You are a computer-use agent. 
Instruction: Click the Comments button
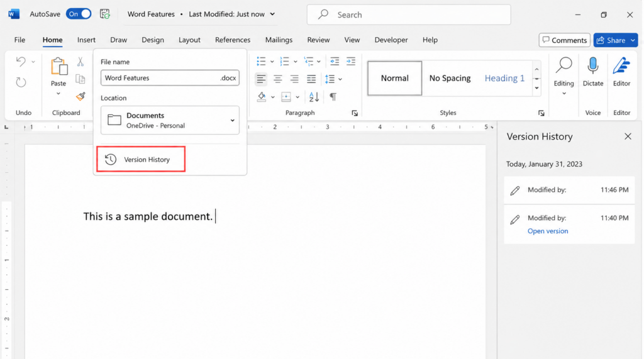[564, 40]
